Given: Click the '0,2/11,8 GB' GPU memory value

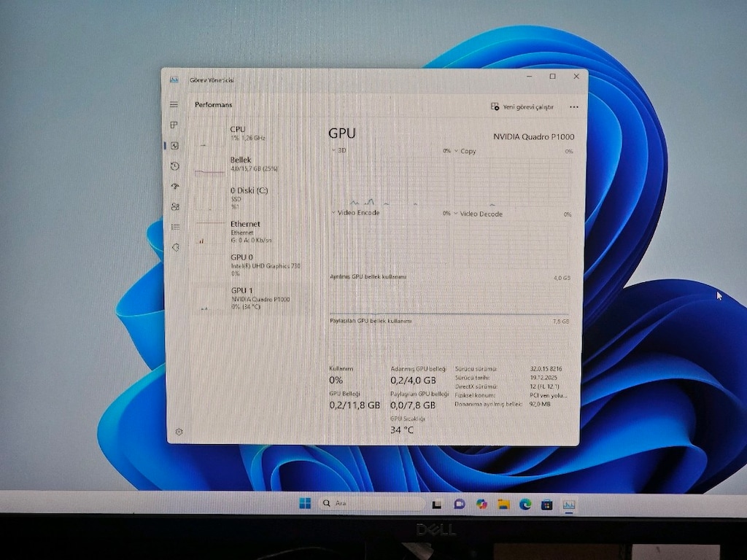Looking at the screenshot, I should click(x=355, y=405).
